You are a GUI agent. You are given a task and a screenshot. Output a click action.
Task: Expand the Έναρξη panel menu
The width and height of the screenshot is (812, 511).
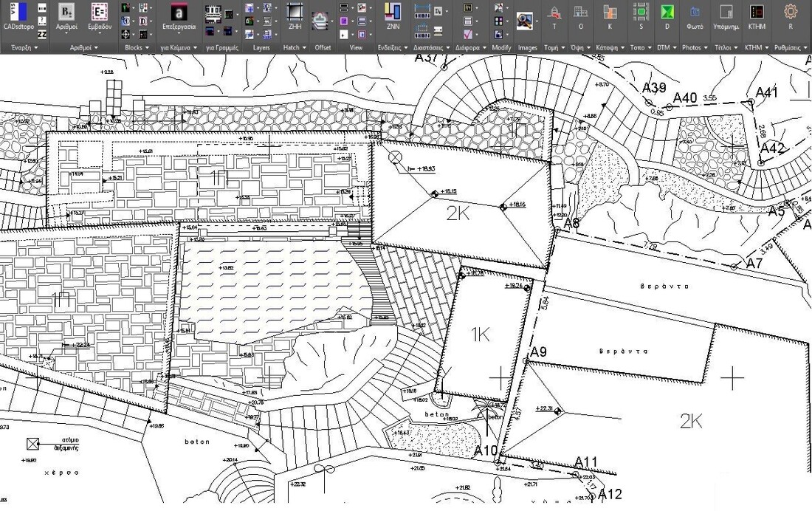point(24,47)
